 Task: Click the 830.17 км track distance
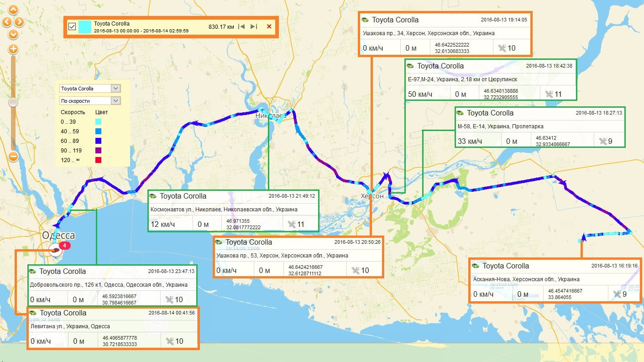click(221, 27)
